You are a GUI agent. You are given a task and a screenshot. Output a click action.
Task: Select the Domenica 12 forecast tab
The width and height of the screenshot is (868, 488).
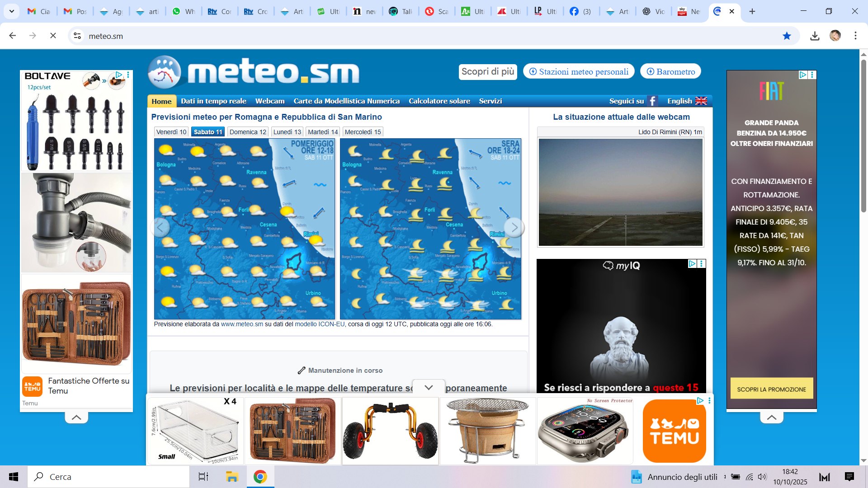(x=248, y=132)
